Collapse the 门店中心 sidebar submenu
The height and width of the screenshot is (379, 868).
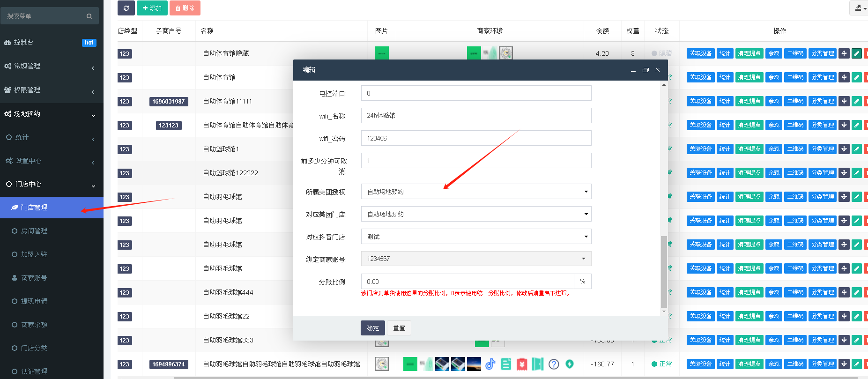coord(52,184)
